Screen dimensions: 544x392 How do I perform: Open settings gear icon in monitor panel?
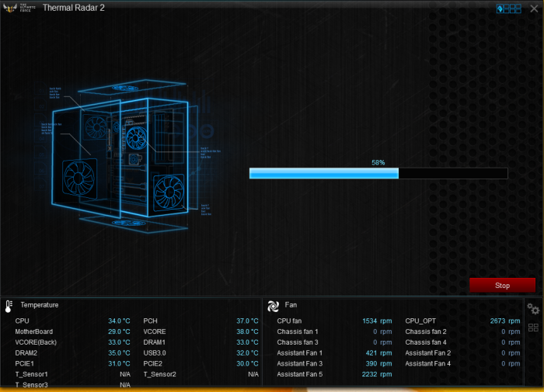[533, 308]
